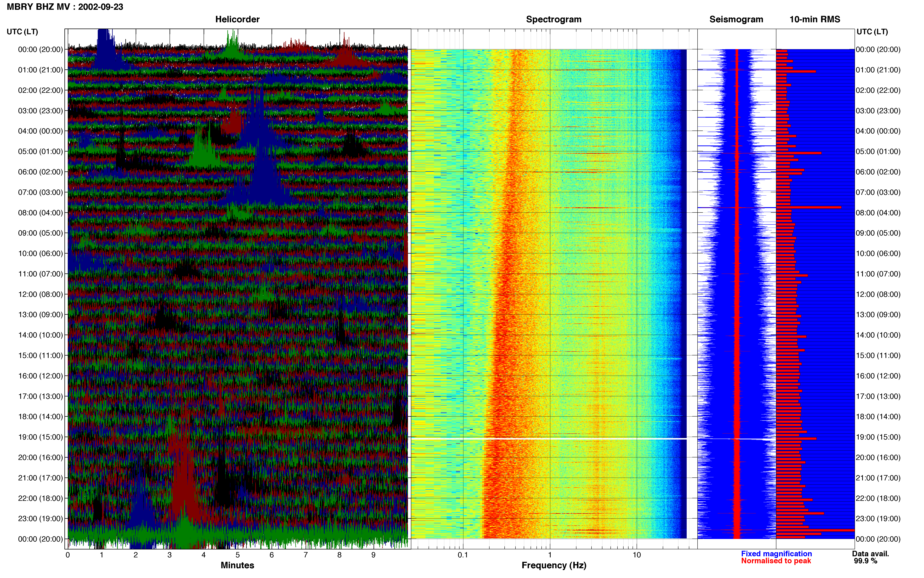Click tick '10' on the Frequency axis
Screen dimensions: 924x578
(637, 555)
